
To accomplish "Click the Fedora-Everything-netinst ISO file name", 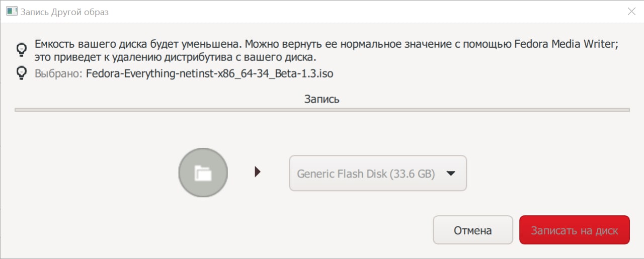I will [209, 74].
